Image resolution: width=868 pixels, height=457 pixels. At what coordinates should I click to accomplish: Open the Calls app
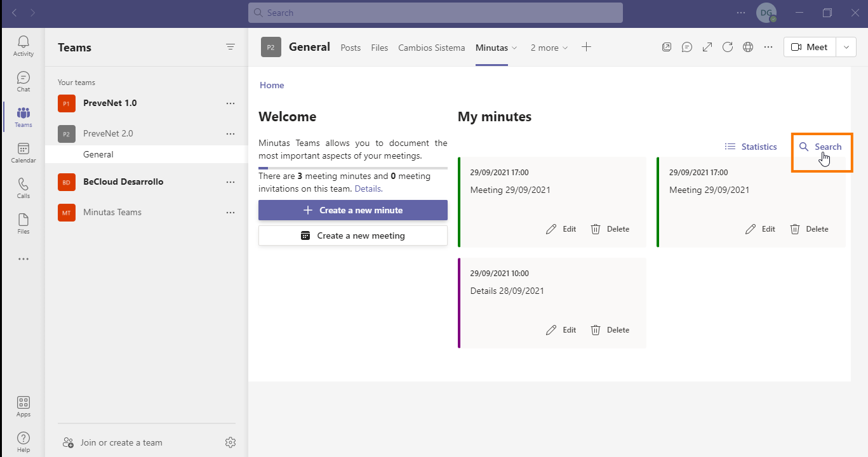click(23, 189)
